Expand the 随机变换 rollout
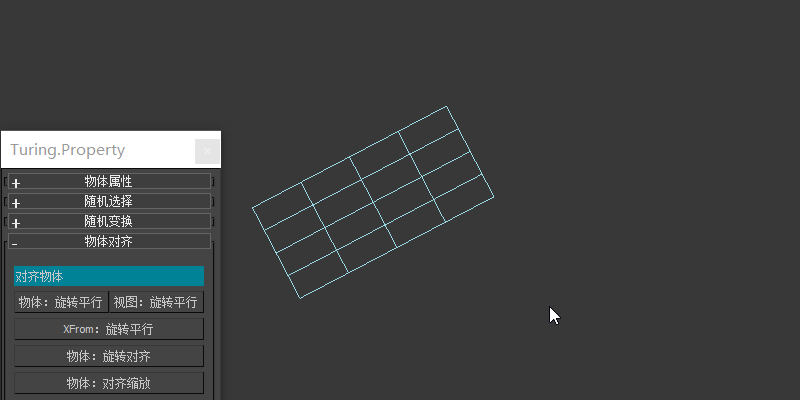 tap(109, 221)
